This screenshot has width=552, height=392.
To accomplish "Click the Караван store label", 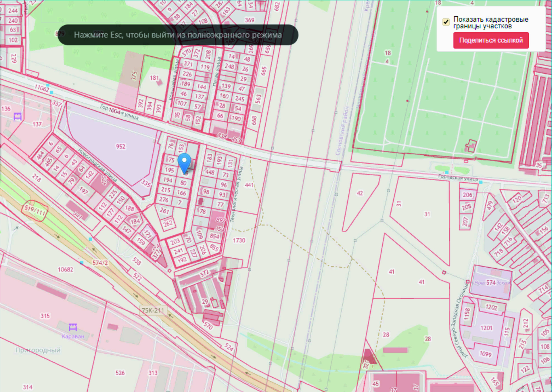I will pyautogui.click(x=73, y=336).
